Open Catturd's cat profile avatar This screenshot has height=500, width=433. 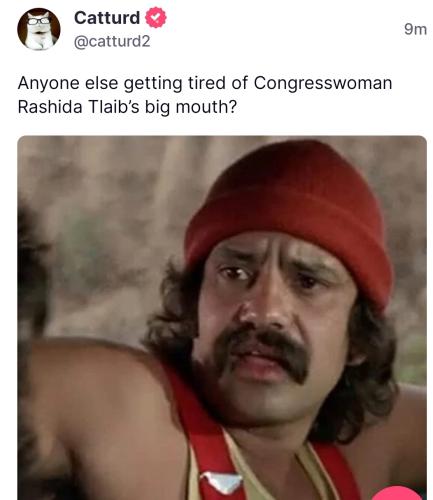pyautogui.click(x=39, y=29)
